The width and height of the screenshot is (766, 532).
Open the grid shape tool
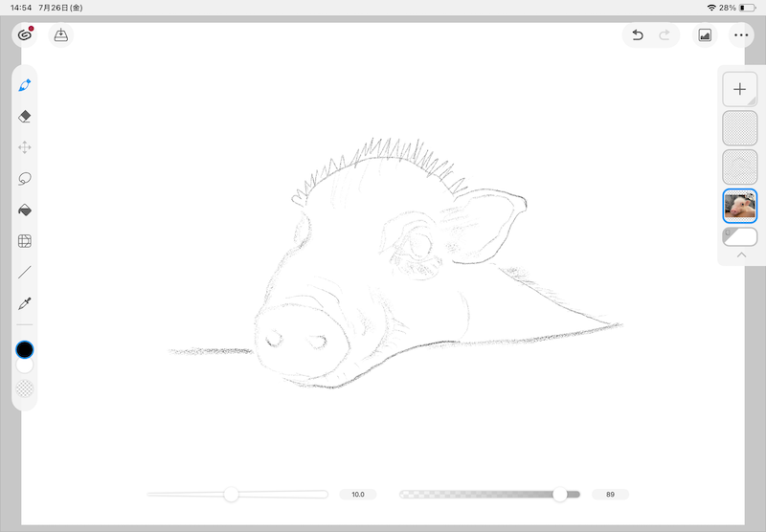point(25,241)
